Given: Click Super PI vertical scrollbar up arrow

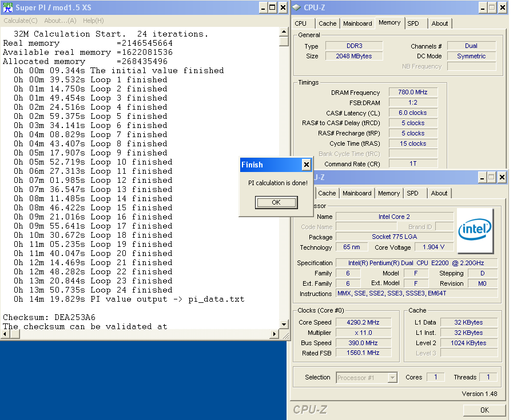Looking at the screenshot, I should [284, 31].
